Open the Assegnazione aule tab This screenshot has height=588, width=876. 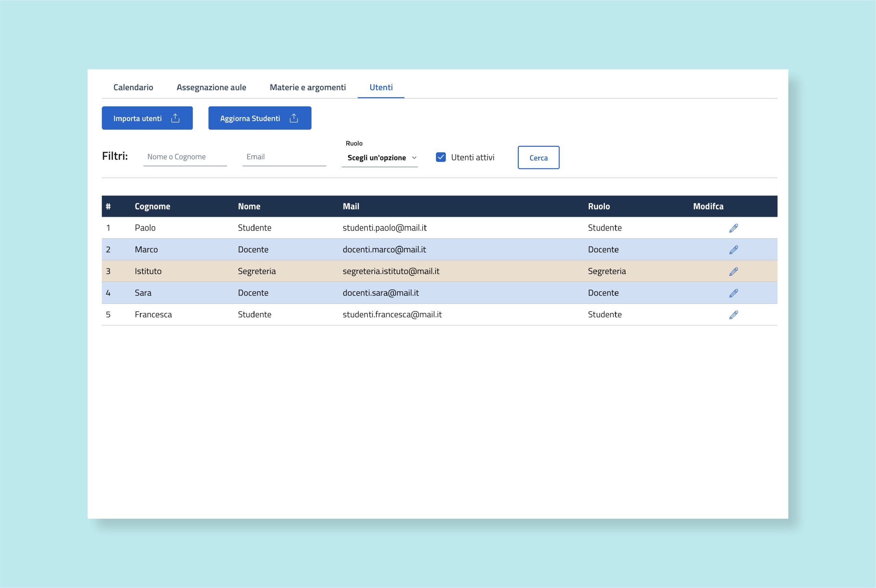coord(211,87)
